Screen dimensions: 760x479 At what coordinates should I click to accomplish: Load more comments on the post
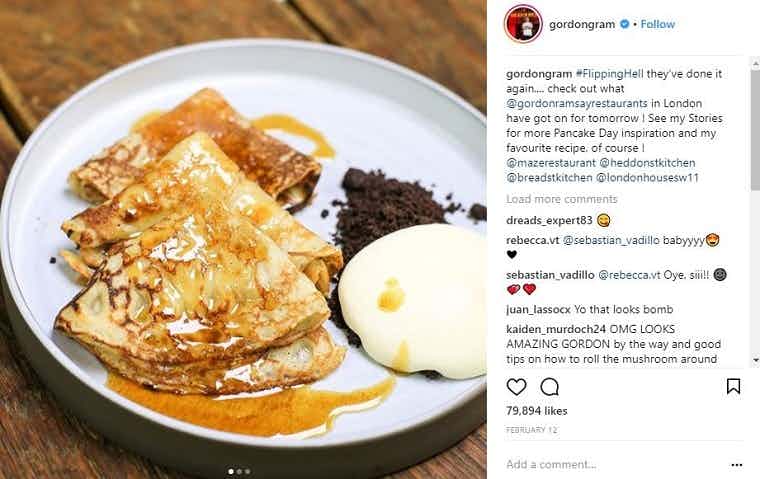[x=562, y=199]
